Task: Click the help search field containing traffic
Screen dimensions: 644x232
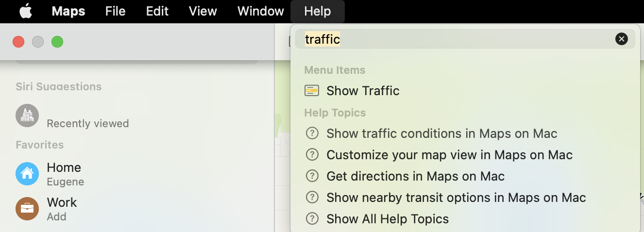Action: (457, 39)
